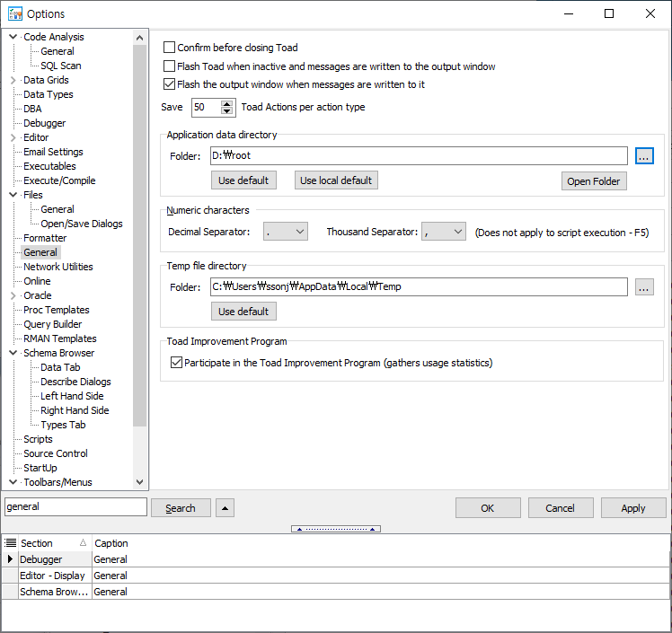The height and width of the screenshot is (633, 672).
Task: Open the Decimal Separator dropdown
Action: point(300,232)
